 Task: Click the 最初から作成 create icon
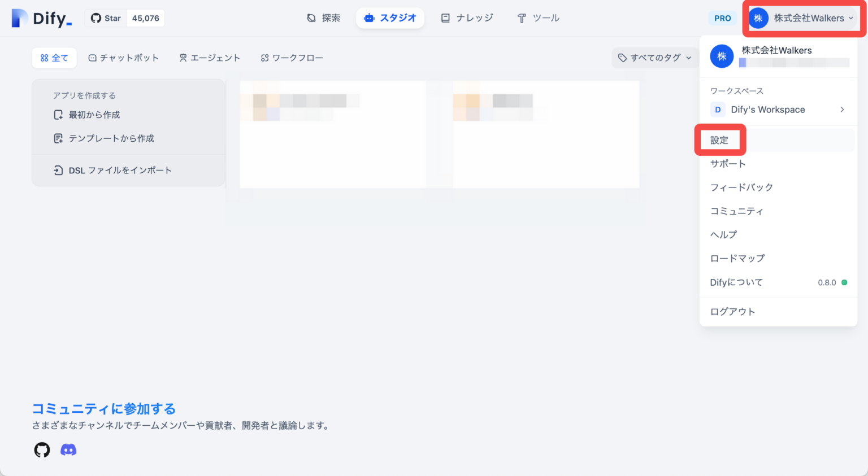(58, 115)
